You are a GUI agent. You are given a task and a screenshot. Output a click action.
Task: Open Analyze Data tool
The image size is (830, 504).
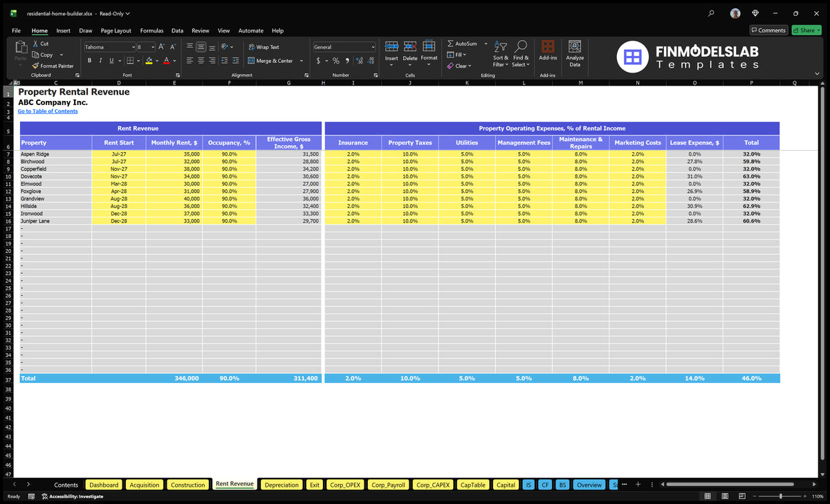click(x=575, y=46)
